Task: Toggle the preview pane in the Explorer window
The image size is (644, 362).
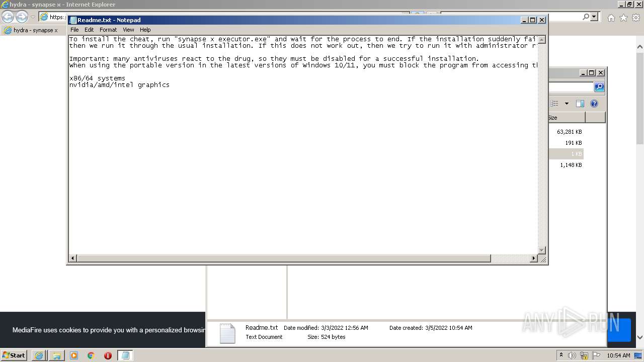Action: pyautogui.click(x=580, y=104)
